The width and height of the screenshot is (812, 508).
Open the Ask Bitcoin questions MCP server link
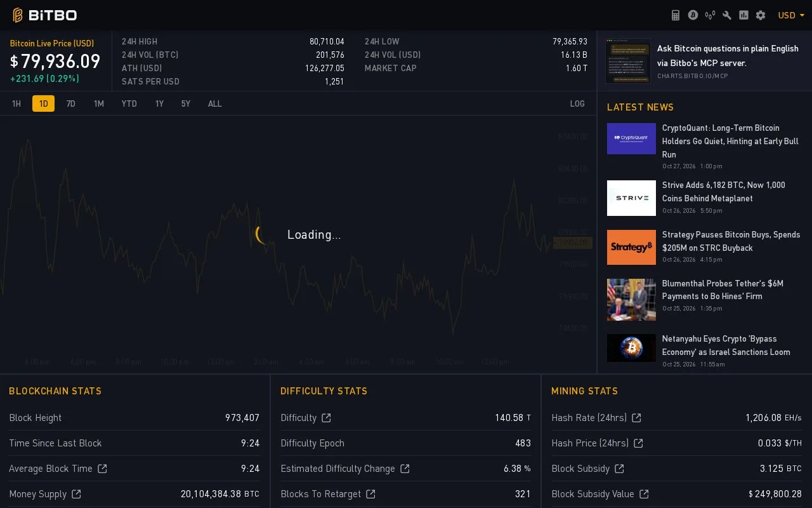728,56
